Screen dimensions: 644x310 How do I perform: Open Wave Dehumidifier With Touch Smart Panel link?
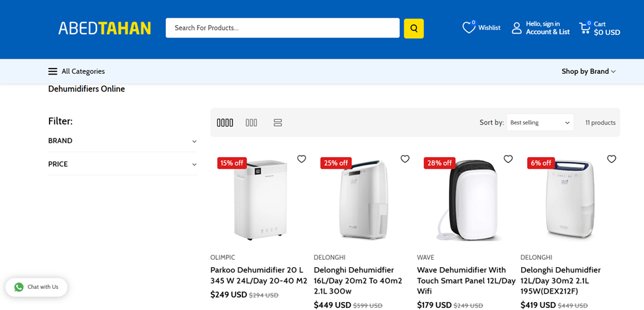466,281
